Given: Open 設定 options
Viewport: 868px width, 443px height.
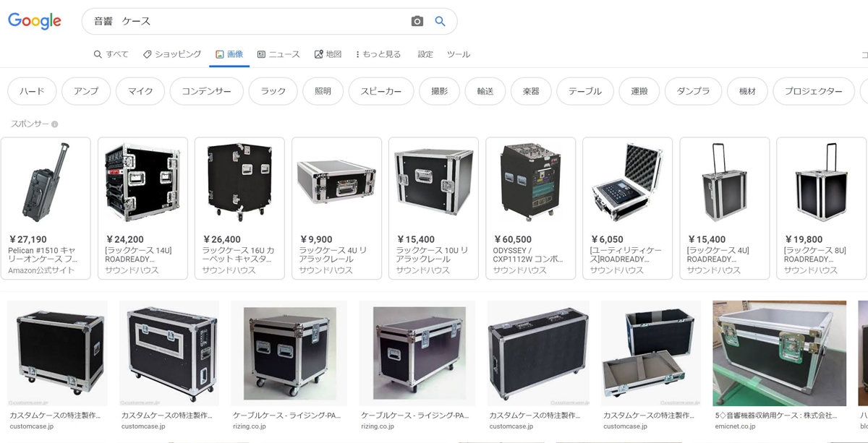Looking at the screenshot, I should point(425,54).
